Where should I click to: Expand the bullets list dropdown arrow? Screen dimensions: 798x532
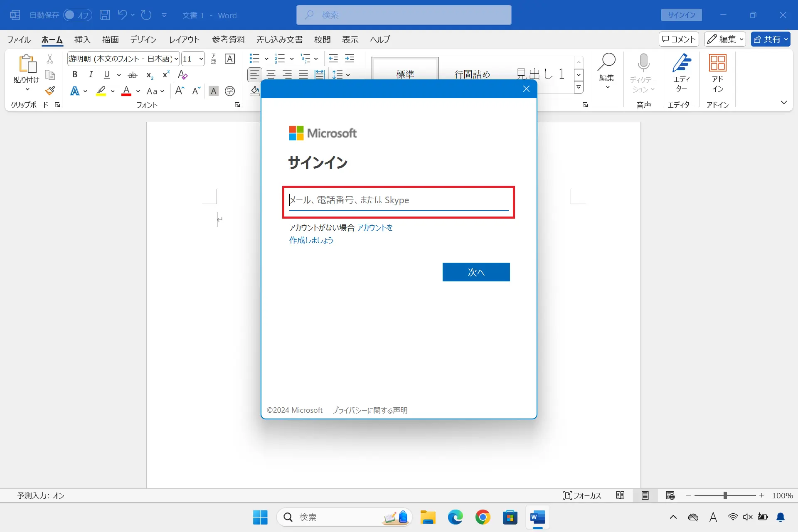click(266, 59)
